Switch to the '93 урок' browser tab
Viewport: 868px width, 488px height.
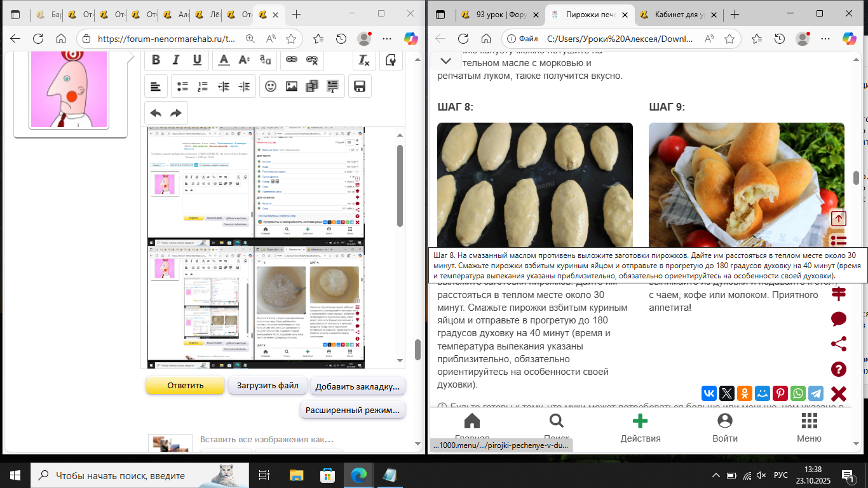[x=498, y=14]
